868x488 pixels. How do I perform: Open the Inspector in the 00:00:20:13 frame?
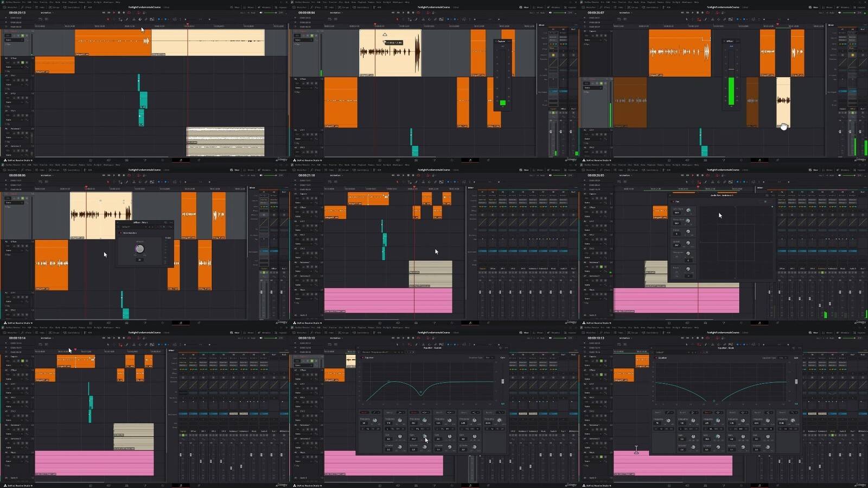click(x=281, y=7)
